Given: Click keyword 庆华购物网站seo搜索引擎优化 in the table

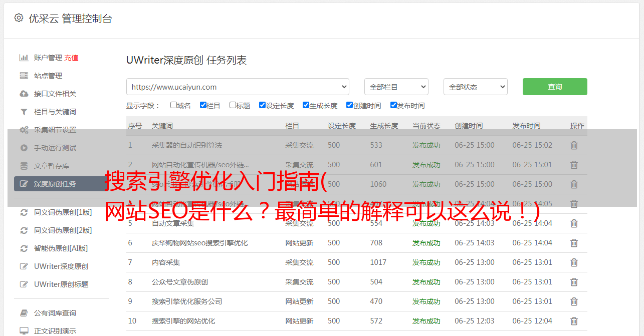Looking at the screenshot, I should point(200,243).
